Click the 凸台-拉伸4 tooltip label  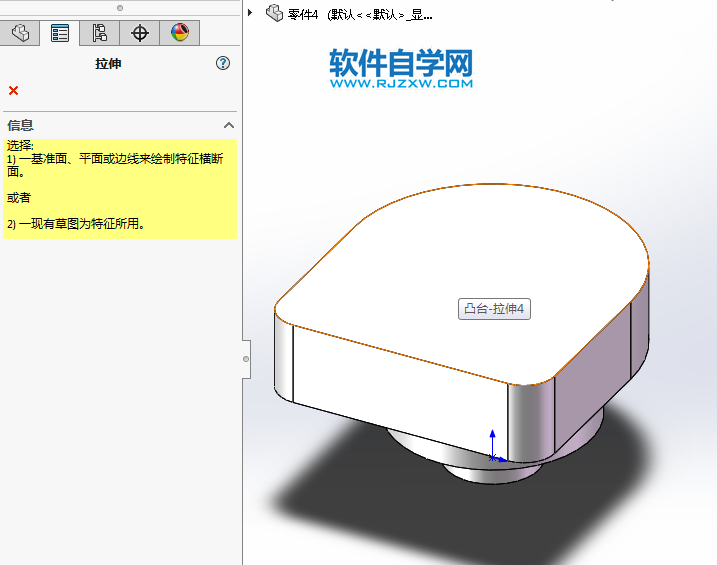click(x=494, y=309)
